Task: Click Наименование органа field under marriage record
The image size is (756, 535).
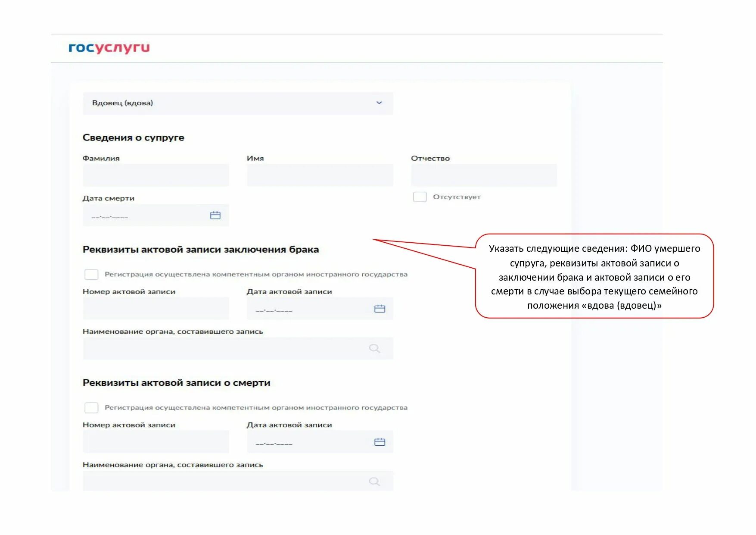Action: (x=238, y=348)
